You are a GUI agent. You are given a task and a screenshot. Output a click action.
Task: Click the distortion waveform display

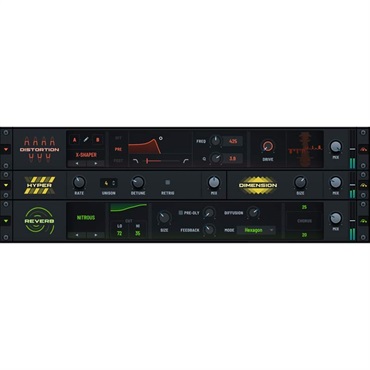pyautogui.click(x=305, y=149)
